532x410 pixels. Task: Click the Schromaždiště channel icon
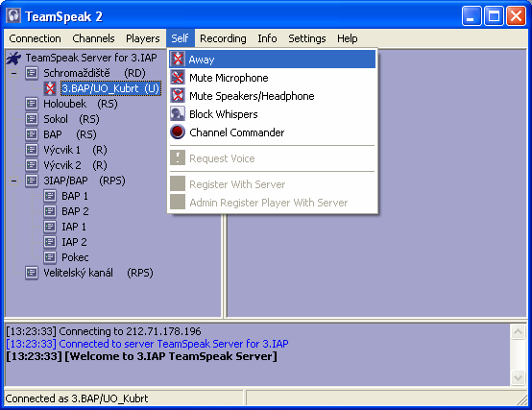pyautogui.click(x=32, y=73)
